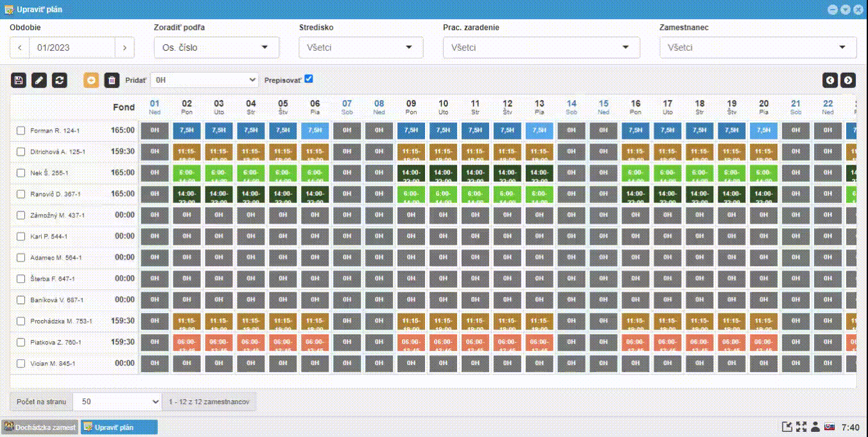The image size is (868, 437).
Task: Open the Zoradiť podľa dropdown
Action: (x=216, y=48)
